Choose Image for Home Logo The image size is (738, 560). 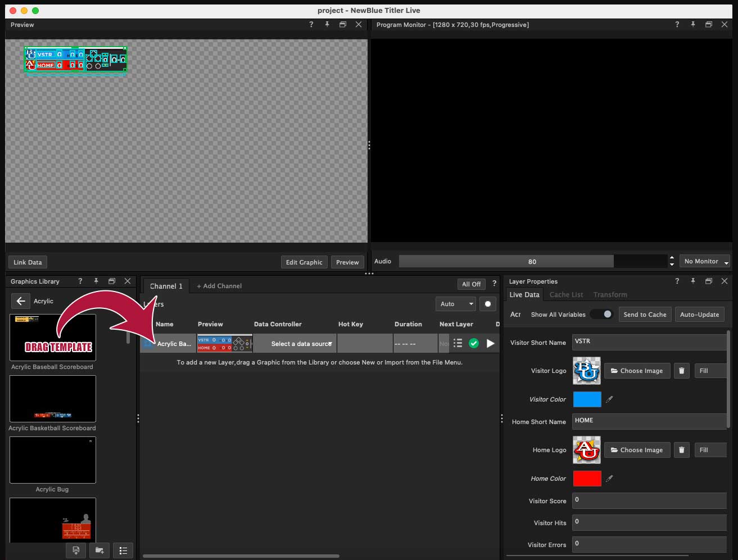click(x=637, y=450)
